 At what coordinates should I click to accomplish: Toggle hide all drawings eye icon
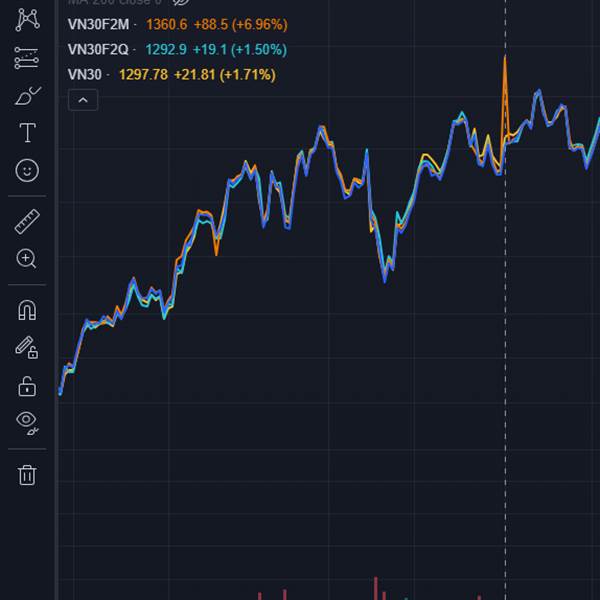27,422
